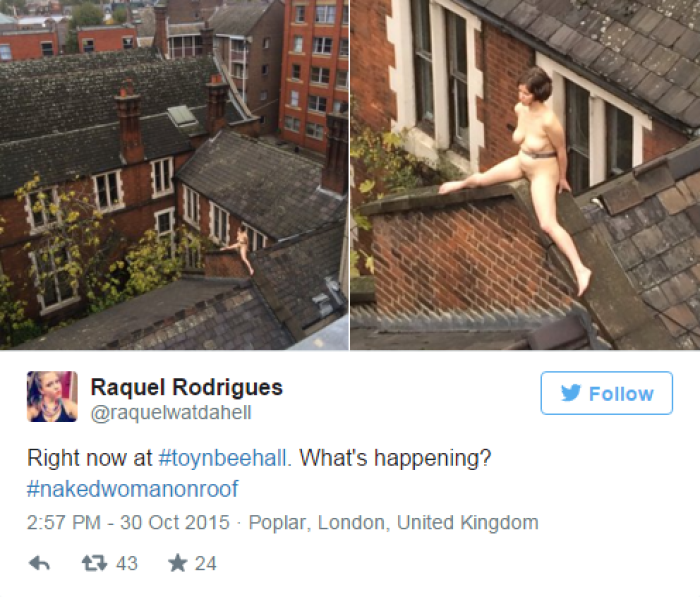
Task: Enlarge the right close-up rooftop photo
Action: (x=525, y=175)
